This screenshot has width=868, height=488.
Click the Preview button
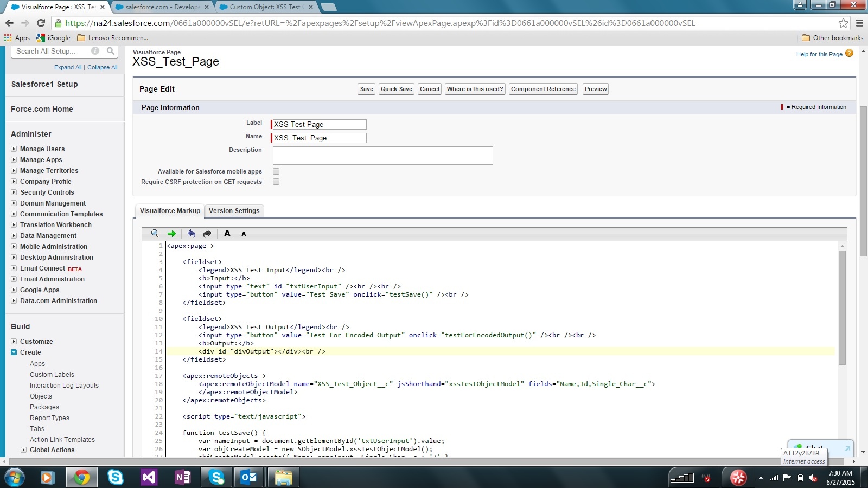(596, 89)
